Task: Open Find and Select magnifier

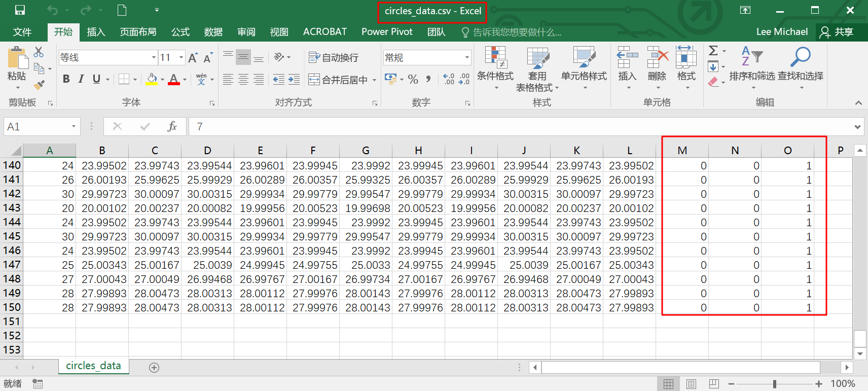Action: click(x=801, y=68)
